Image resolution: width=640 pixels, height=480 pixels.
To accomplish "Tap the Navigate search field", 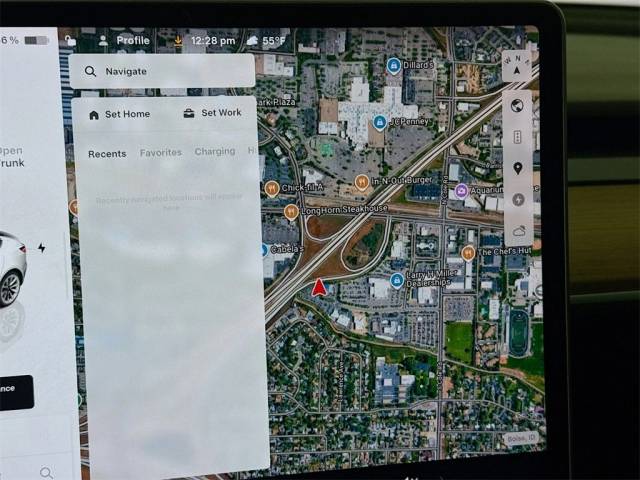I will tap(162, 71).
